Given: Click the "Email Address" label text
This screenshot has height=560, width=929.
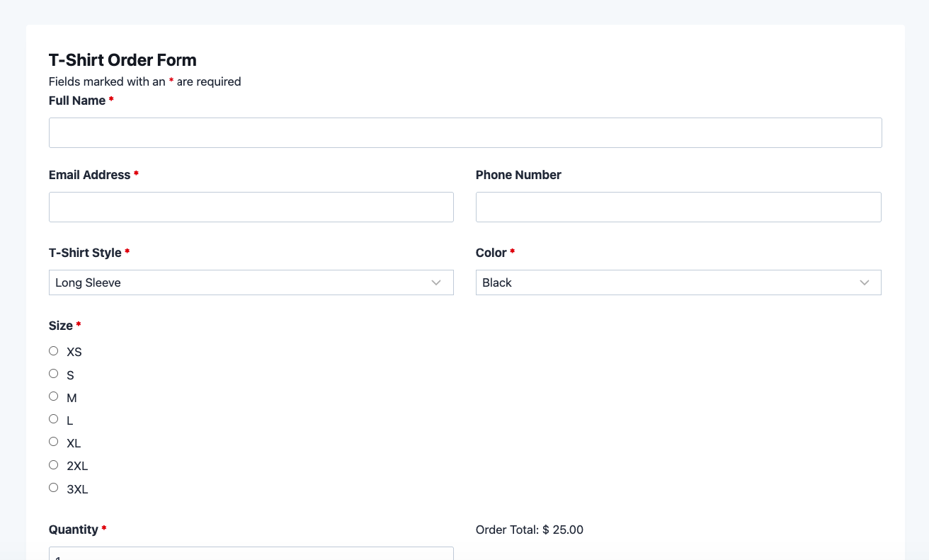Looking at the screenshot, I should pos(89,175).
